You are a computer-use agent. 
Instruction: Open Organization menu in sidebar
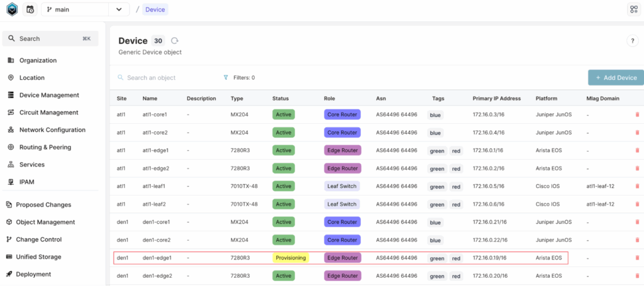pyautogui.click(x=38, y=60)
